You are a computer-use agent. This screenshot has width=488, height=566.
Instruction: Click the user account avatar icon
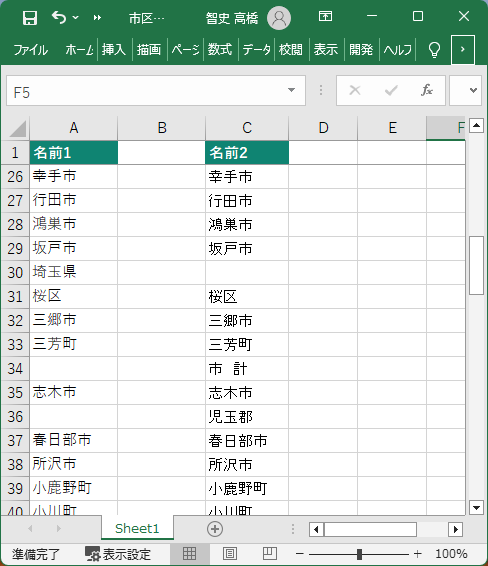(279, 18)
